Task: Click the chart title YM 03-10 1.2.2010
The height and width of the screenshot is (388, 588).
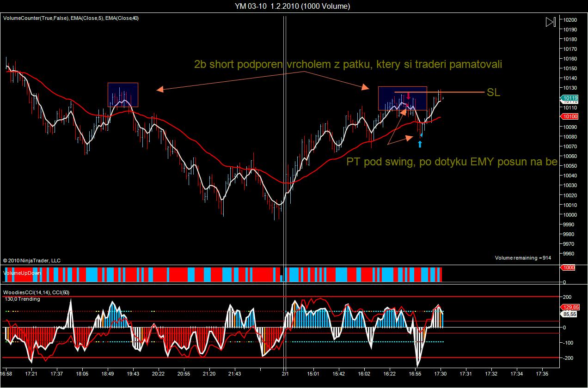Action: [292, 6]
